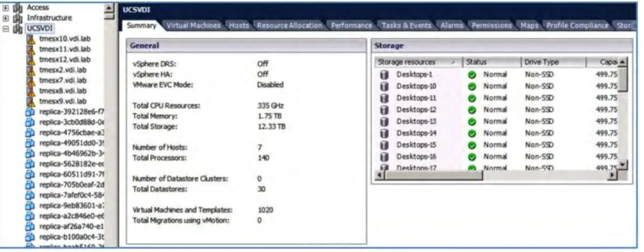Click the host warning icon for tmesx10.vdi.lab
The image size is (644, 252).
[x=31, y=39]
